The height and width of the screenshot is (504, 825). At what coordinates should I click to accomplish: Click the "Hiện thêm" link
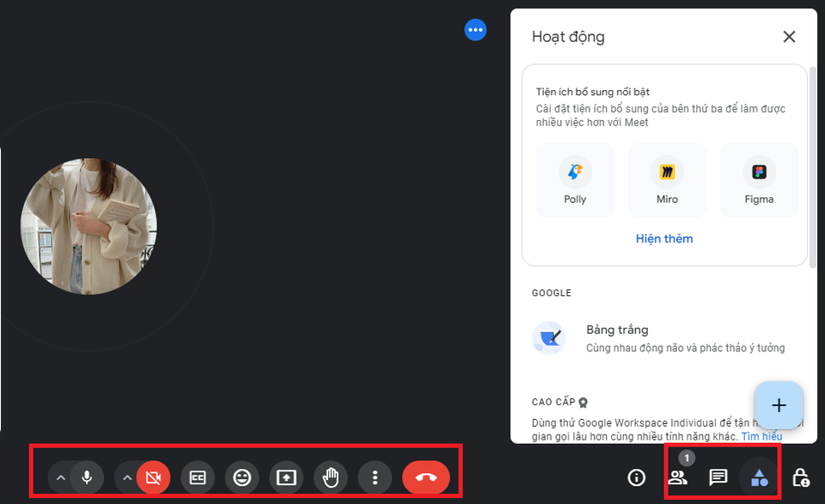664,239
